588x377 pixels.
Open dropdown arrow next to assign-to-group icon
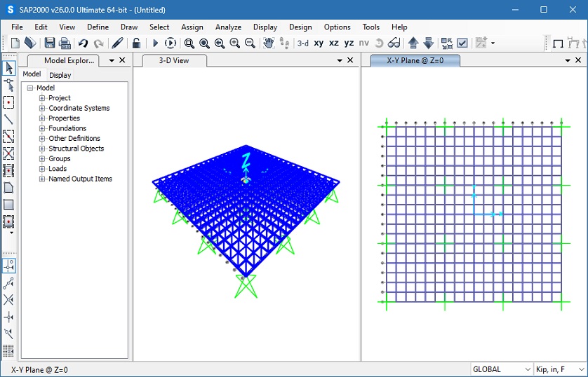pos(493,43)
